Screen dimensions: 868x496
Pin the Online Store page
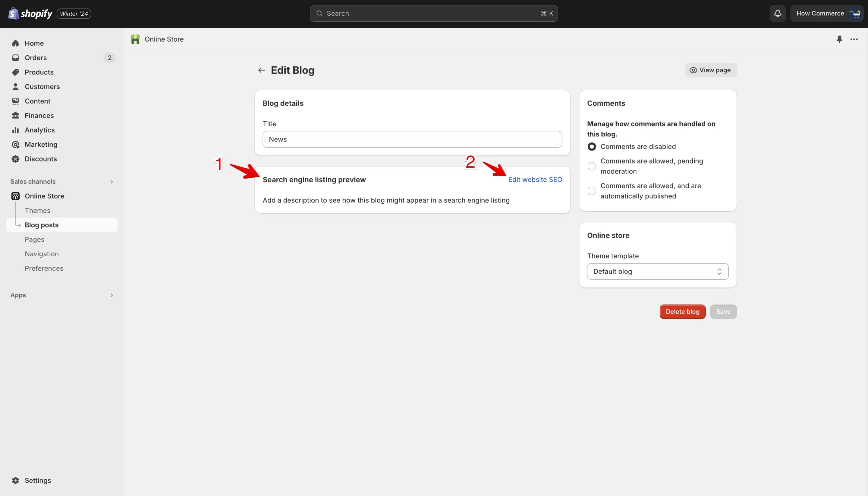tap(839, 39)
